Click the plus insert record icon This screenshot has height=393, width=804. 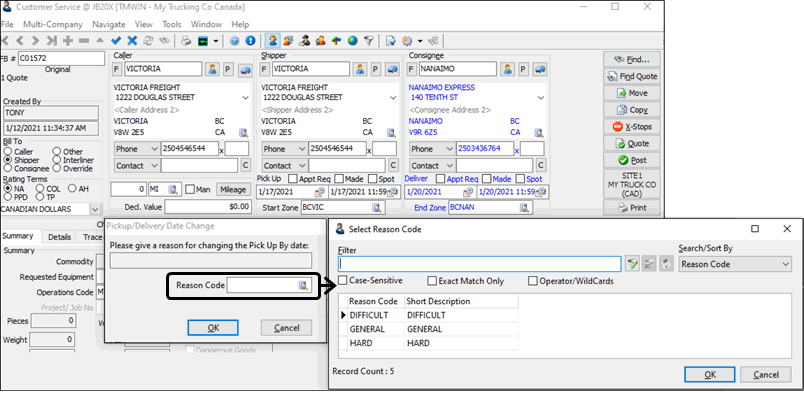tap(68, 41)
